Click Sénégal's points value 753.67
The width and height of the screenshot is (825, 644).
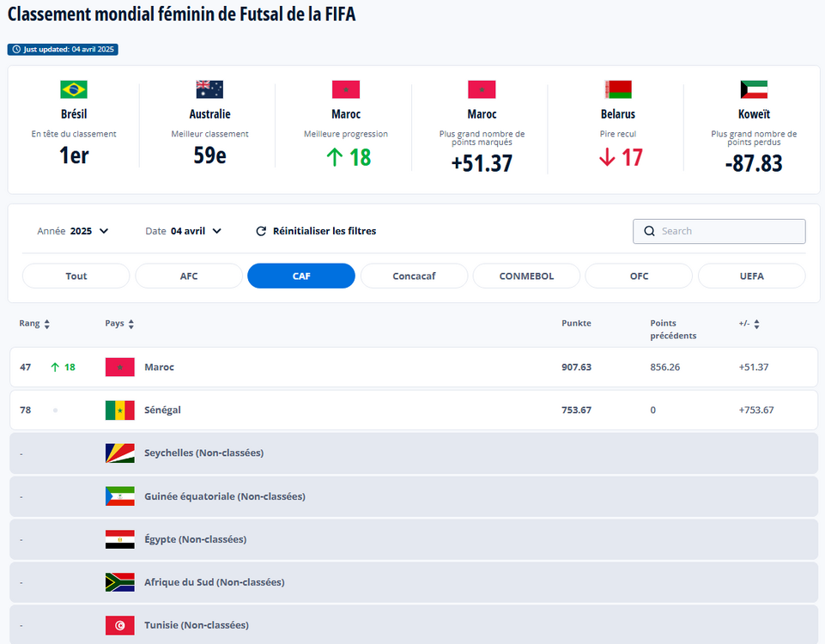point(577,410)
